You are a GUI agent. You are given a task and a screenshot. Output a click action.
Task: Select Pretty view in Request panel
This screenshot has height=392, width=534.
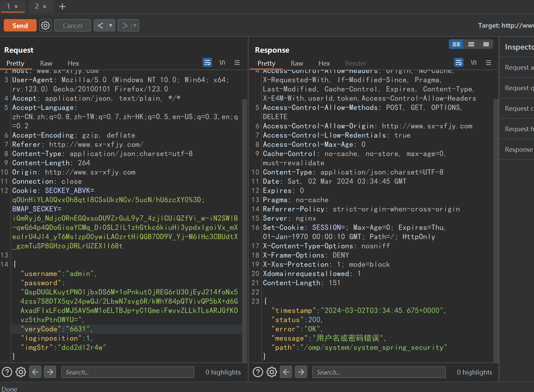(x=15, y=63)
